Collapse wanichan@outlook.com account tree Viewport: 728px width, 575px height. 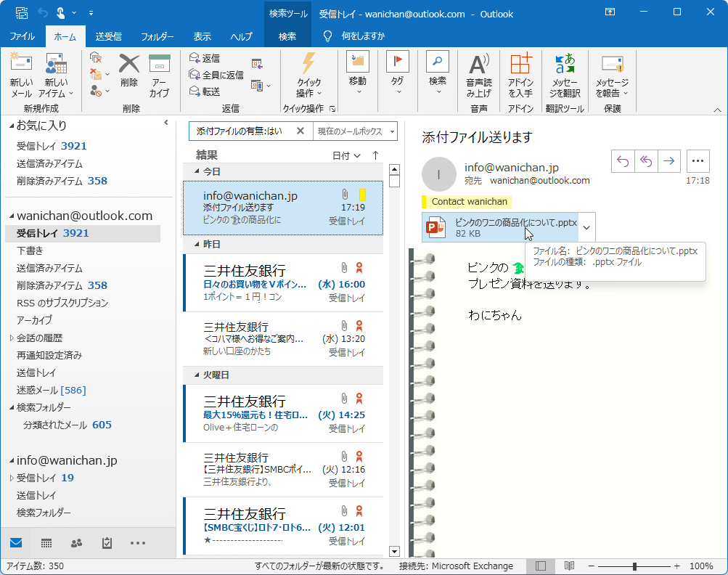[x=12, y=216]
